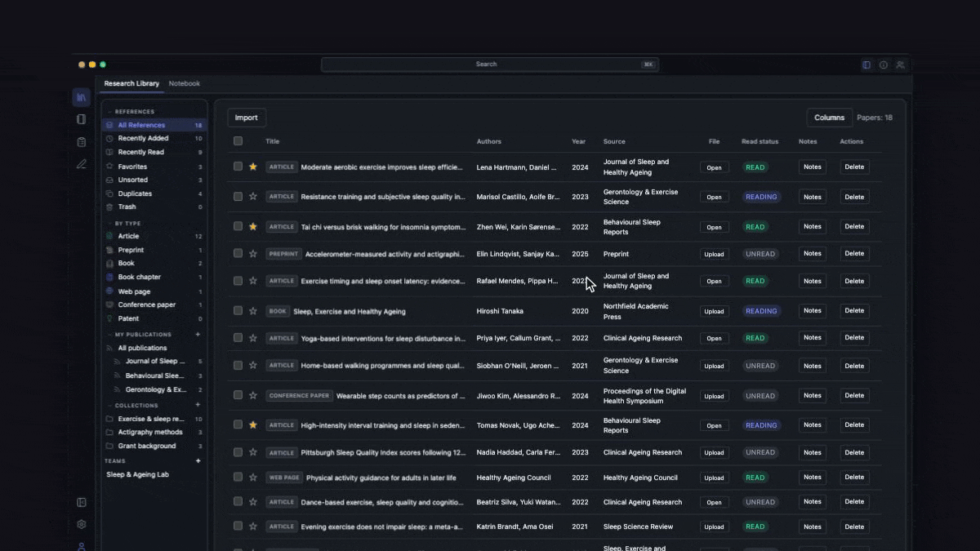Select the Research Library tab
Screen dimensions: 980x551
click(x=131, y=84)
